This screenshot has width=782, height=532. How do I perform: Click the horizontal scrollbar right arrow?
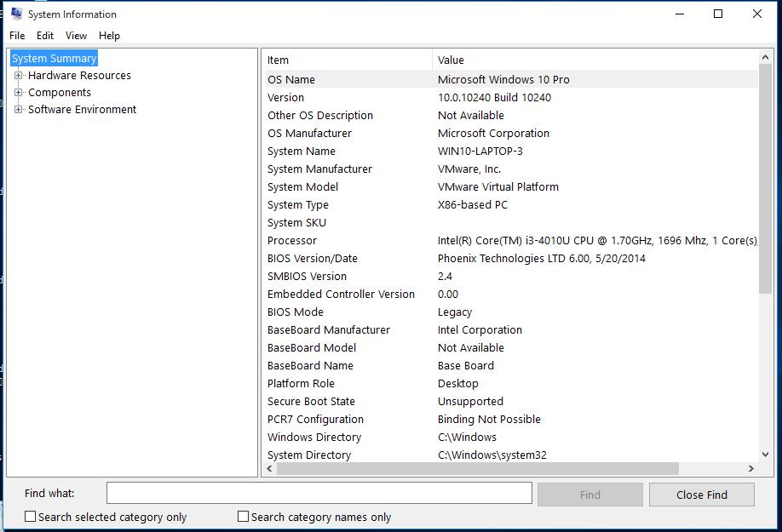[750, 468]
